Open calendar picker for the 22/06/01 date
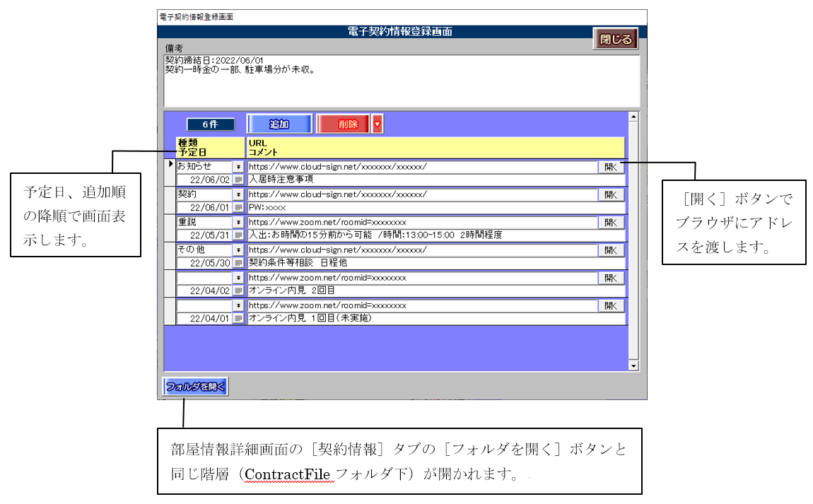 pyautogui.click(x=238, y=207)
